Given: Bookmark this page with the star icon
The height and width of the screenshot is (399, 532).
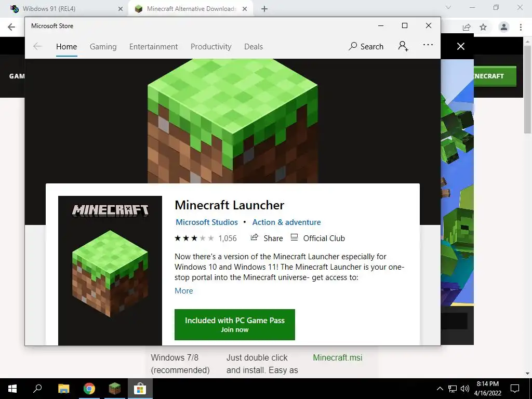Looking at the screenshot, I should (483, 27).
